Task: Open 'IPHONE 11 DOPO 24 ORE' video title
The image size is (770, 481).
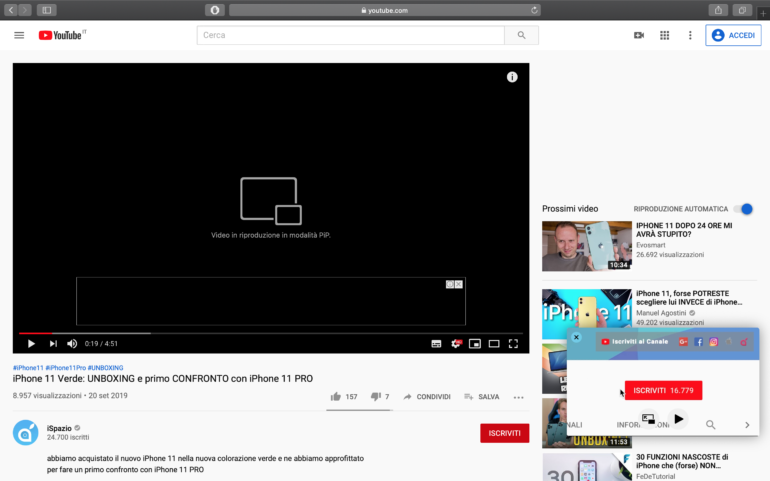Action: 684,230
